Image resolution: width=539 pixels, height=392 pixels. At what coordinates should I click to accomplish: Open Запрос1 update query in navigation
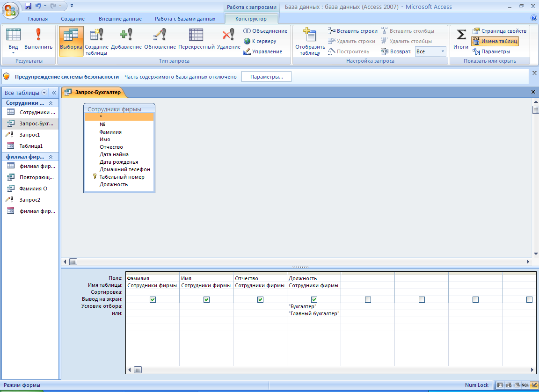tap(29, 135)
